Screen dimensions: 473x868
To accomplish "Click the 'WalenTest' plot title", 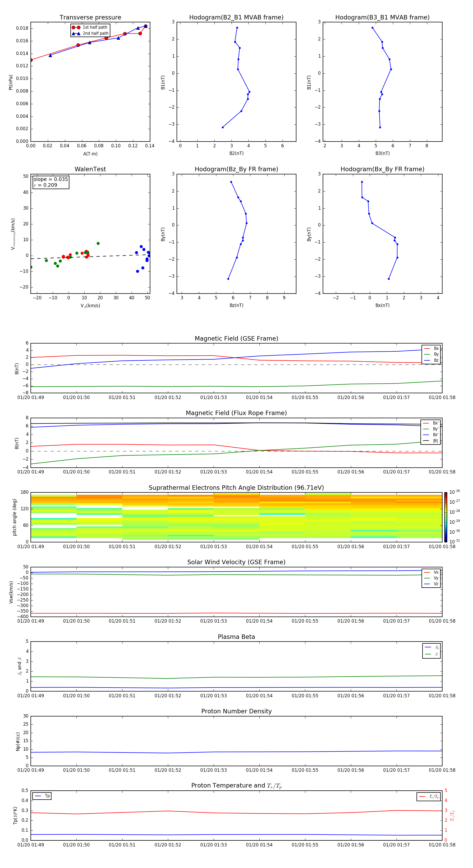I will (x=90, y=169).
